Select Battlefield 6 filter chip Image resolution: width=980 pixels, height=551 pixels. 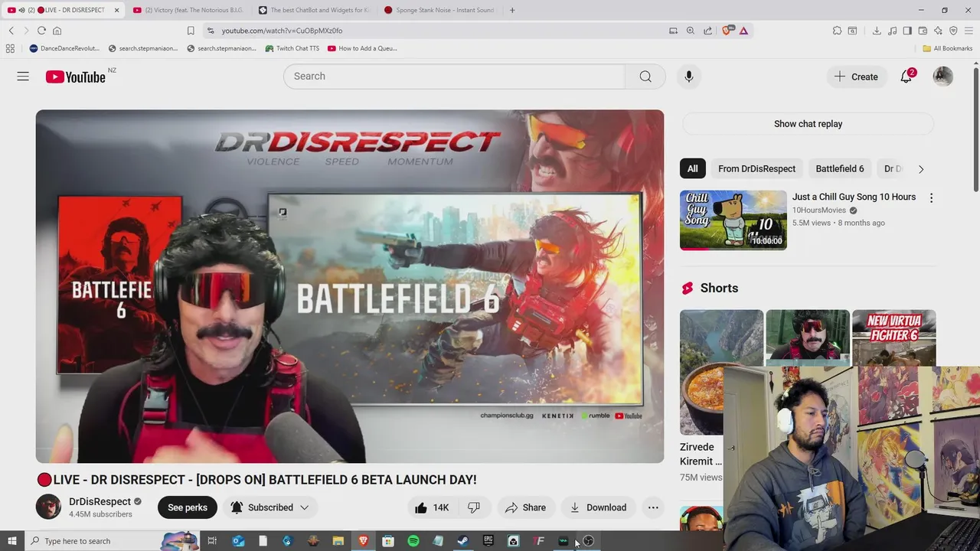click(x=839, y=168)
